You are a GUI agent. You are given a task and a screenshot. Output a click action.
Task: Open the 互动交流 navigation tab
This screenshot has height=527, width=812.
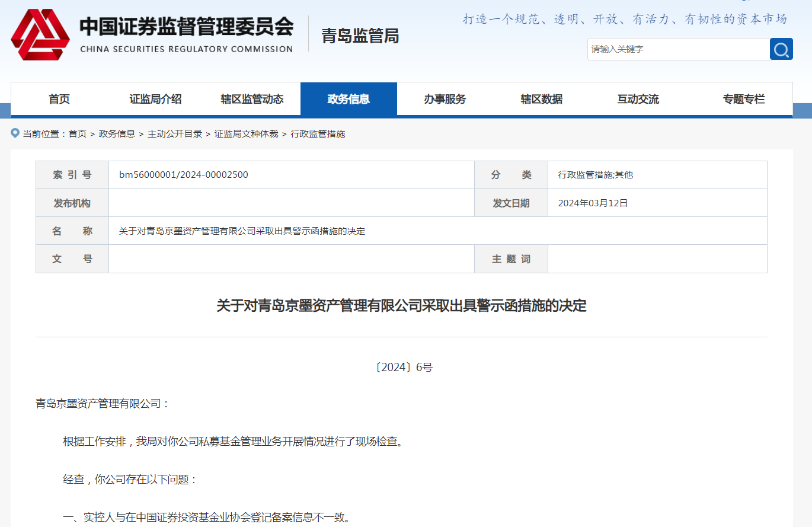click(638, 99)
